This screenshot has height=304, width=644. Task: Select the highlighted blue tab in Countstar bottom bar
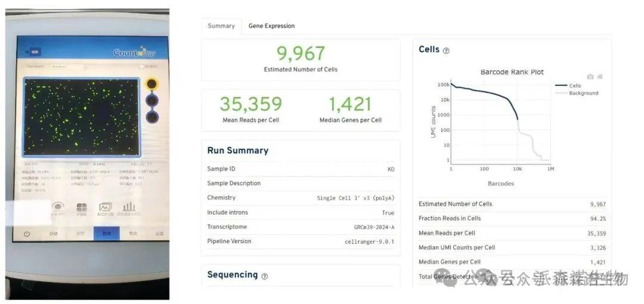[106, 234]
